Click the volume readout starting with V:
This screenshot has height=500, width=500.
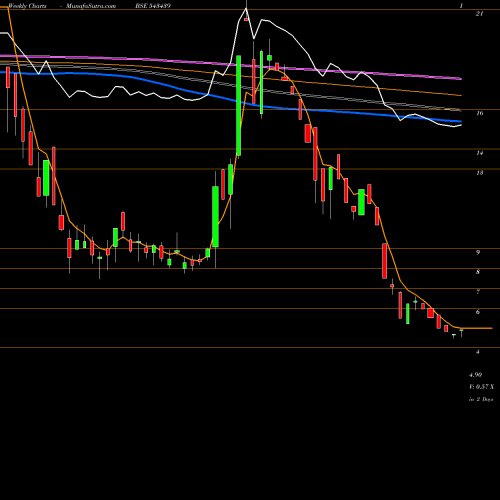[482, 387]
